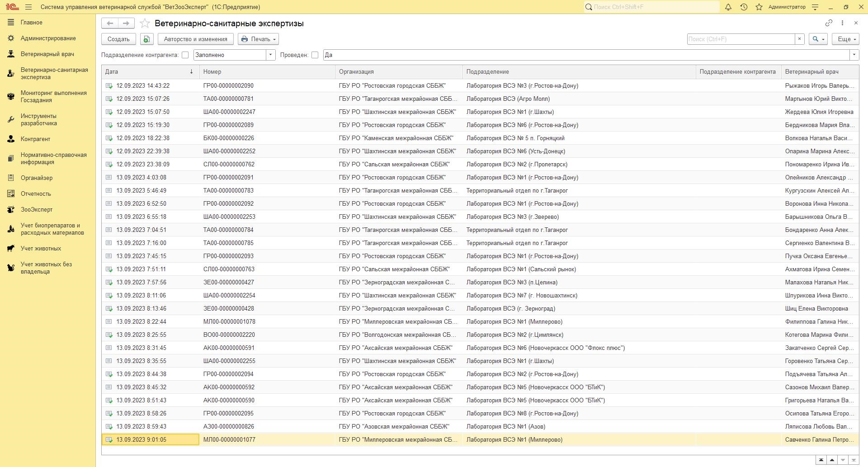The width and height of the screenshot is (868, 467).
Task: Click the Органайзер sidebar icon
Action: (x=11, y=178)
